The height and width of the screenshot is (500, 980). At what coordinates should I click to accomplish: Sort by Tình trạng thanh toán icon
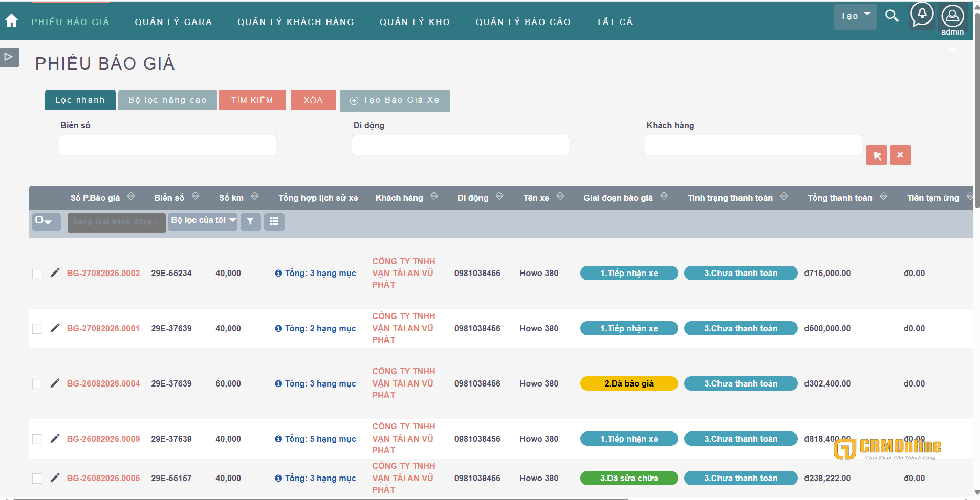pos(784,196)
